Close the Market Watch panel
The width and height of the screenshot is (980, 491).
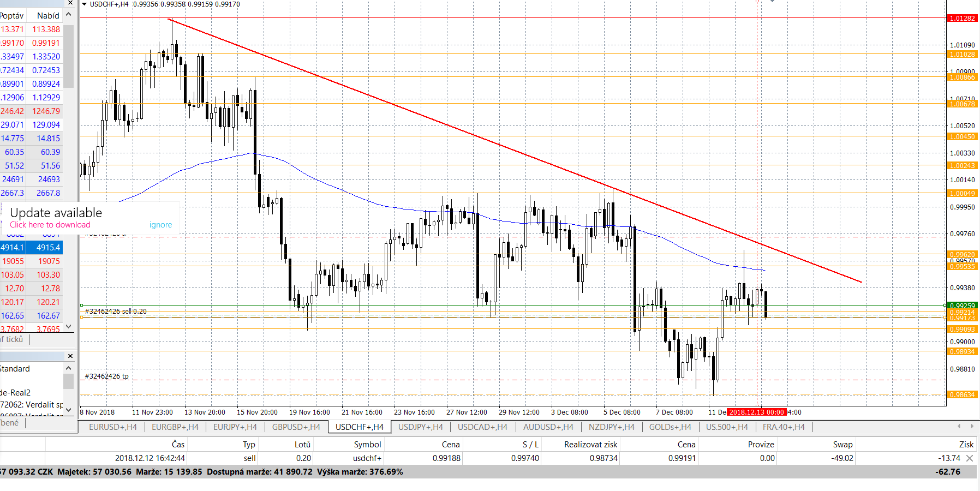pos(70,3)
